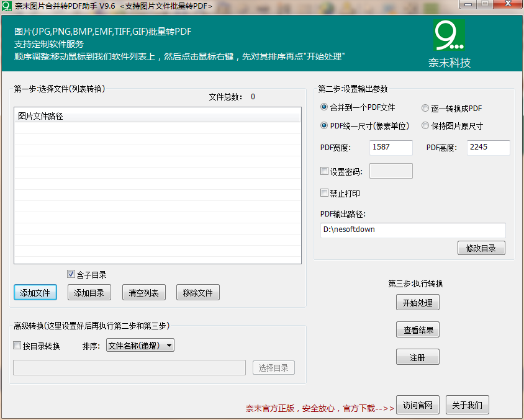Click the 添加文件 button to add files
This screenshot has width=524, height=420.
coord(35,292)
